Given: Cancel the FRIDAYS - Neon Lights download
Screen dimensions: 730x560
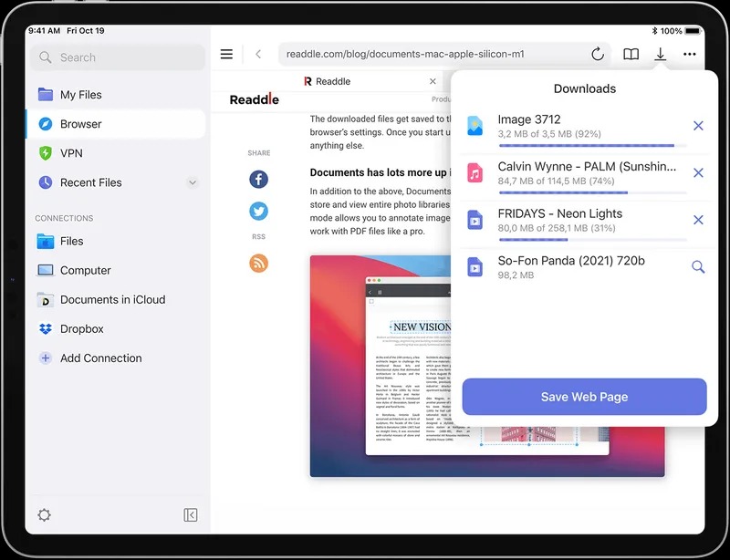Looking at the screenshot, I should click(698, 220).
